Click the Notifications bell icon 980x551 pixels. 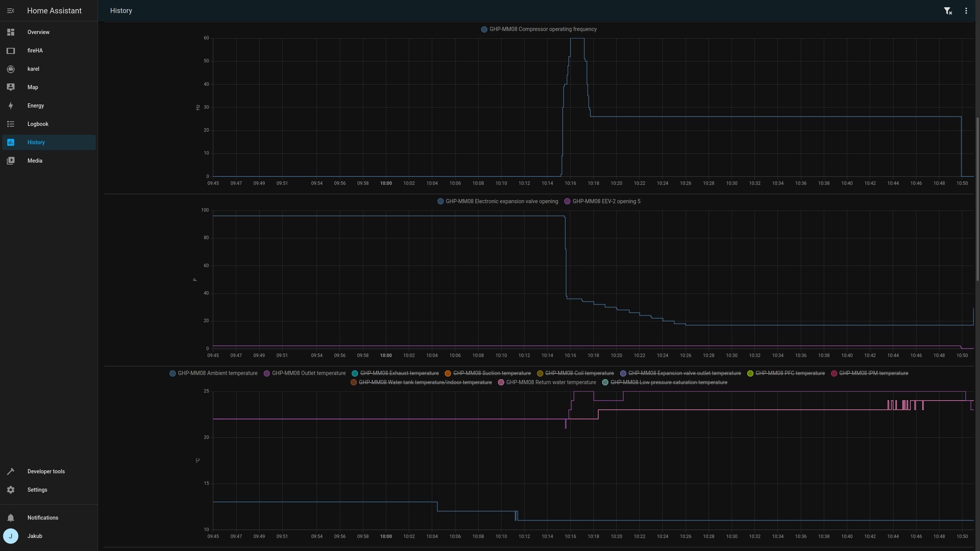pos(11,518)
